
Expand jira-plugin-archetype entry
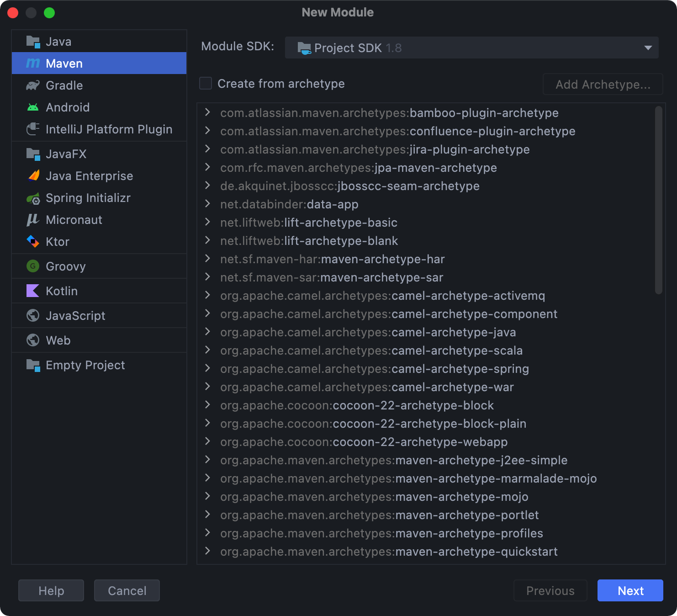(207, 149)
